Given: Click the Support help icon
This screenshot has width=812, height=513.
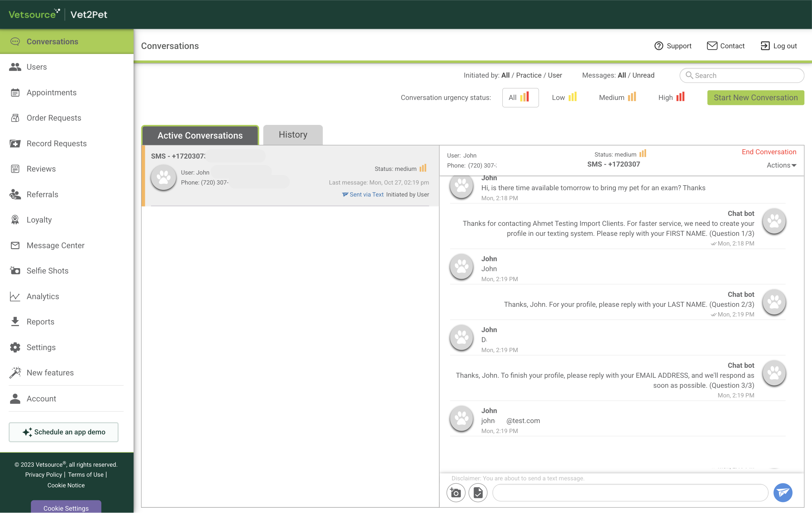Looking at the screenshot, I should 658,46.
